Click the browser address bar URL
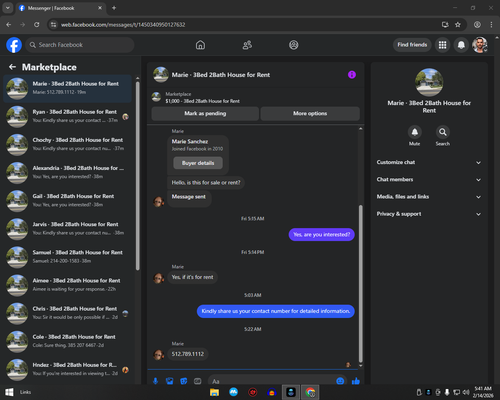500x400 pixels. (123, 24)
